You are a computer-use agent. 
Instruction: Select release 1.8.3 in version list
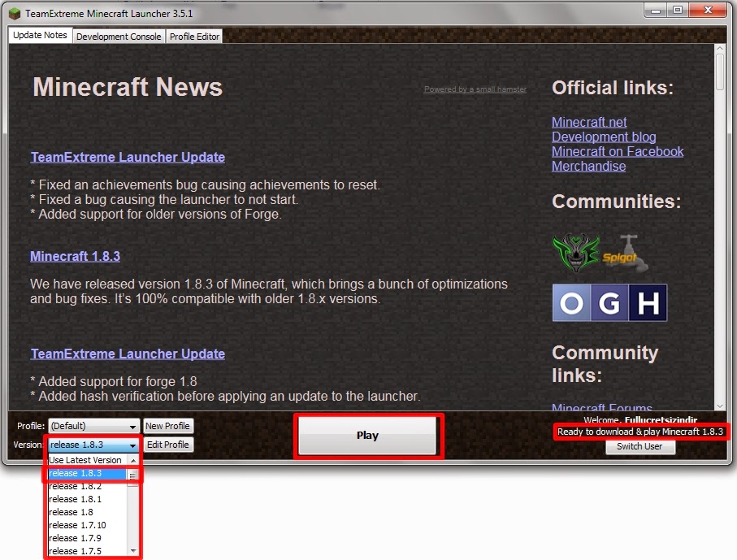click(88, 473)
